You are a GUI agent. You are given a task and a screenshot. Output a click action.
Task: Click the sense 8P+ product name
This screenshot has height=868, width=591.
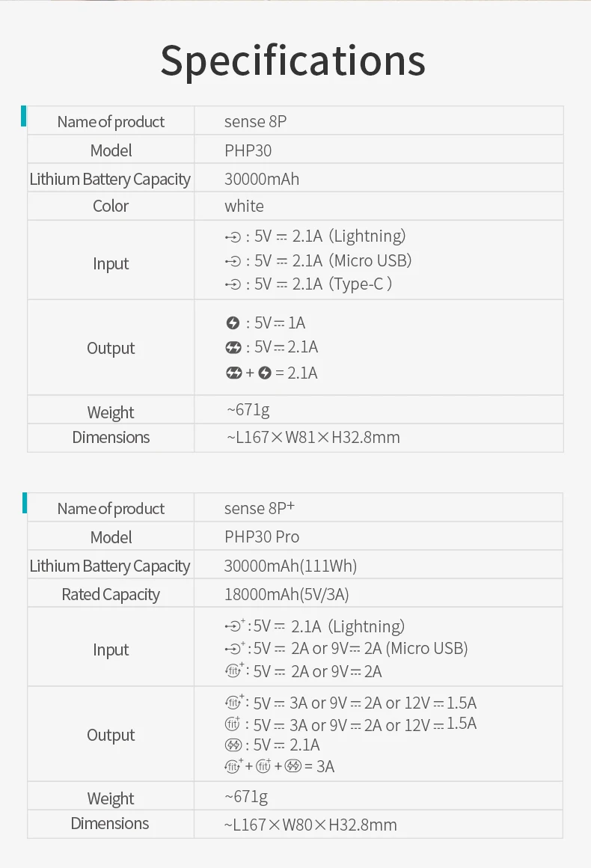pyautogui.click(x=260, y=507)
